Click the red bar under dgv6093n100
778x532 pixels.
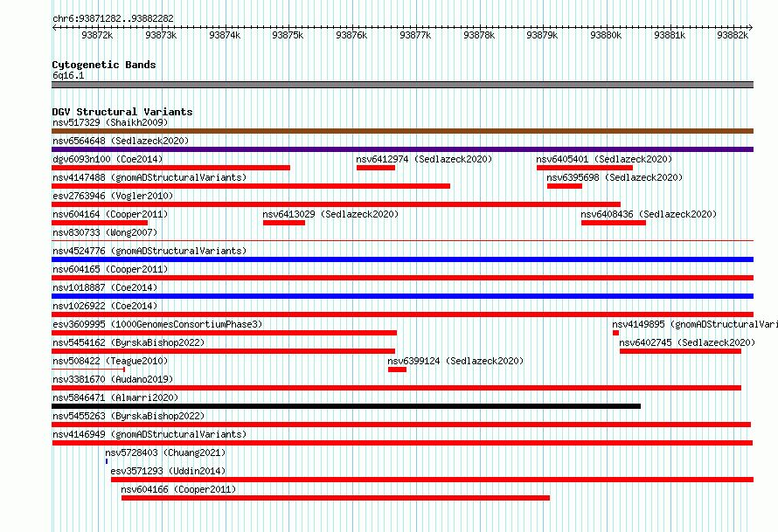pyautogui.click(x=170, y=168)
